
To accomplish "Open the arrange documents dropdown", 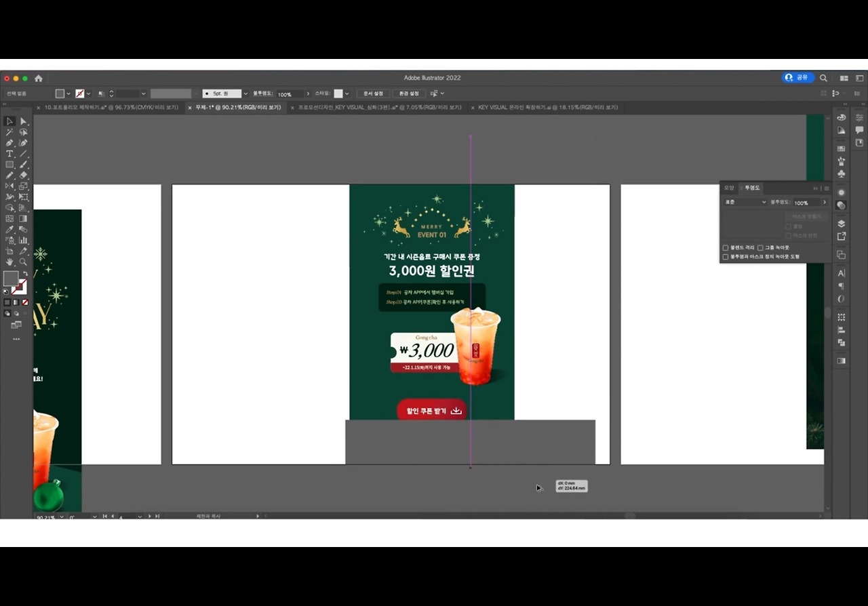I will (x=844, y=78).
